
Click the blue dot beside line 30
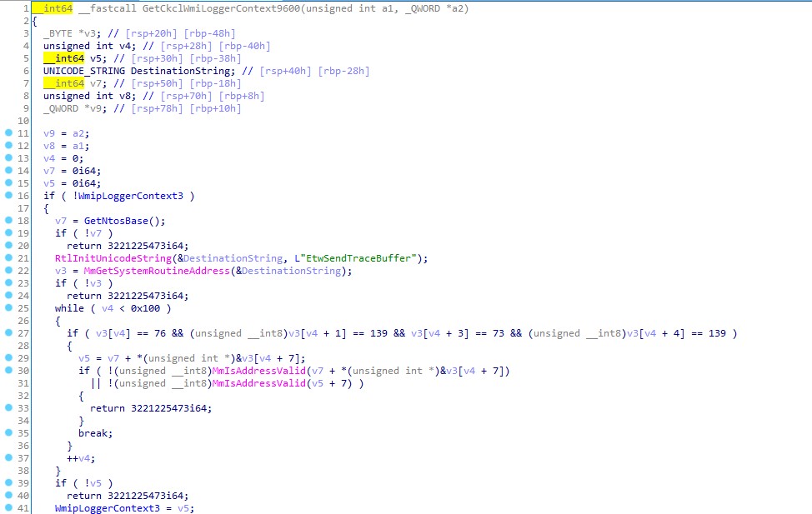point(8,370)
